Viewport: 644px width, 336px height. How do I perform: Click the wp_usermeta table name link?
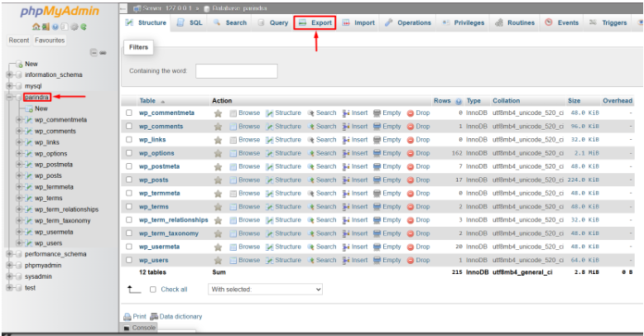point(159,247)
